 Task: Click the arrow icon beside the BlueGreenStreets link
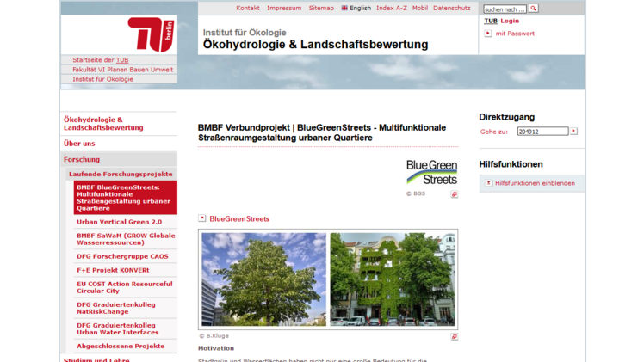pos(202,218)
